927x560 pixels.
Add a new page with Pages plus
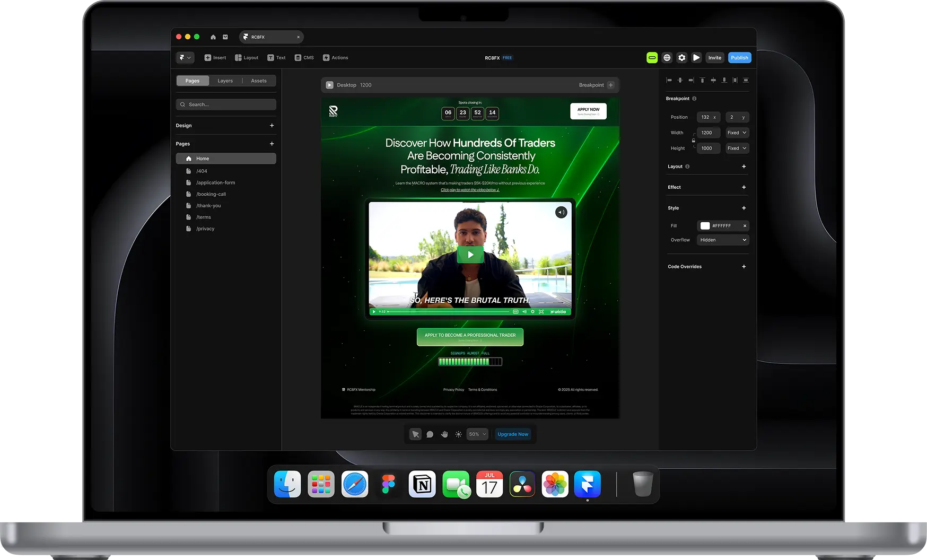[x=272, y=144]
